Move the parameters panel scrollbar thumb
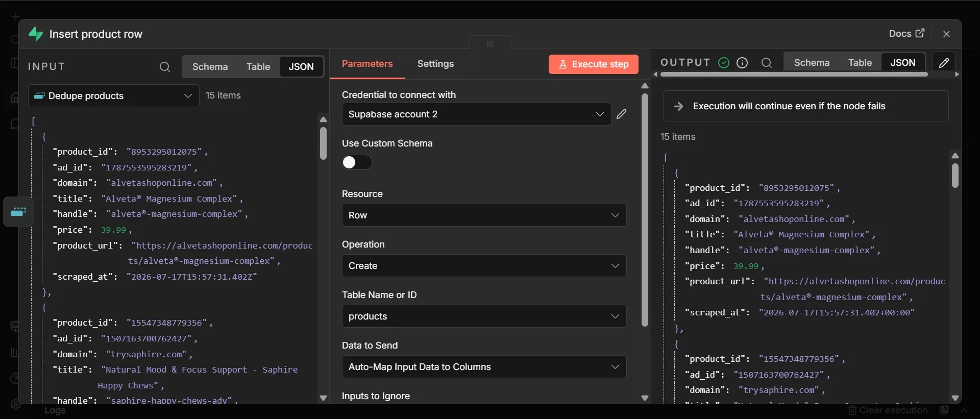 pyautogui.click(x=645, y=210)
